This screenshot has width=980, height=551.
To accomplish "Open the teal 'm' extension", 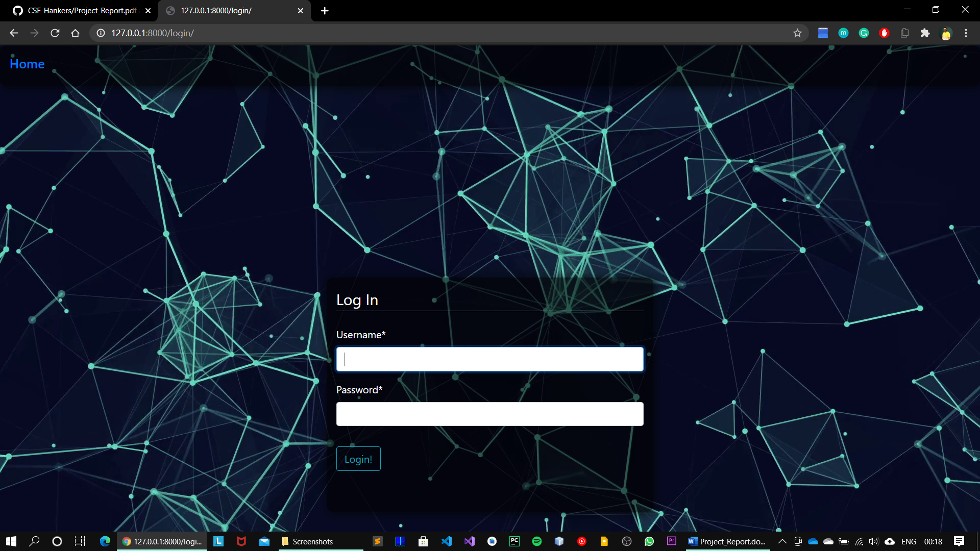I will tap(843, 33).
